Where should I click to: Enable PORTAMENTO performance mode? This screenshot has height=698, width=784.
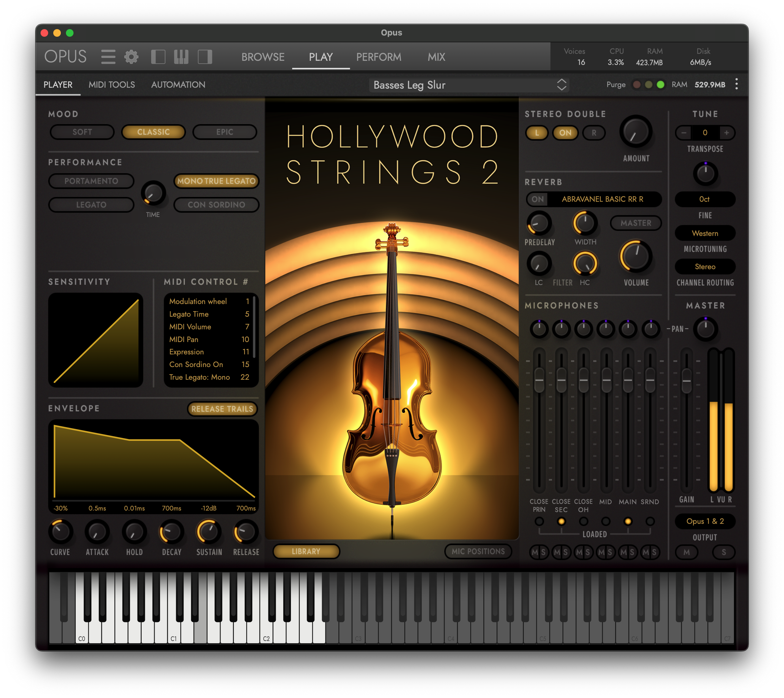pos(91,181)
